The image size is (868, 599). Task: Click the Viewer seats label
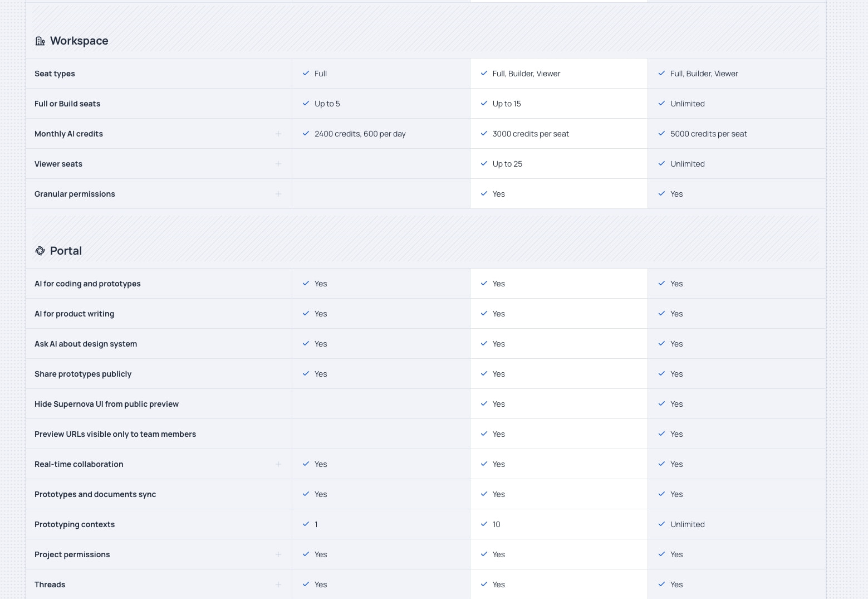click(x=58, y=164)
